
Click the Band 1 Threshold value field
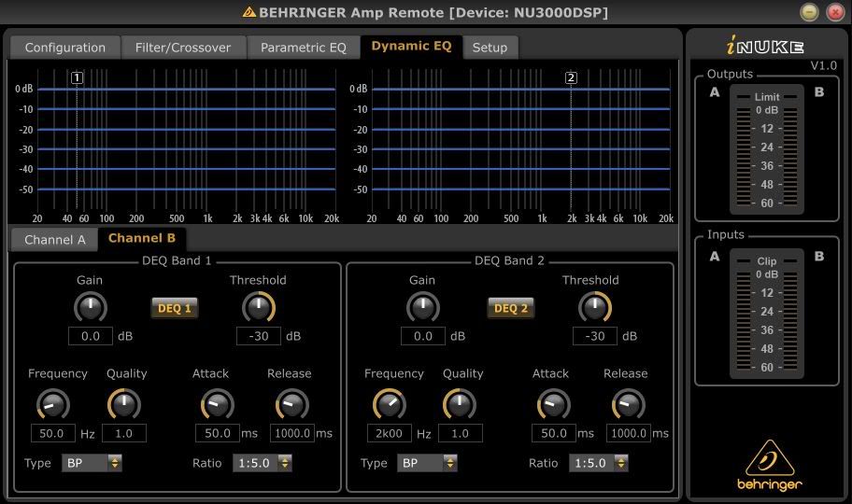[259, 336]
